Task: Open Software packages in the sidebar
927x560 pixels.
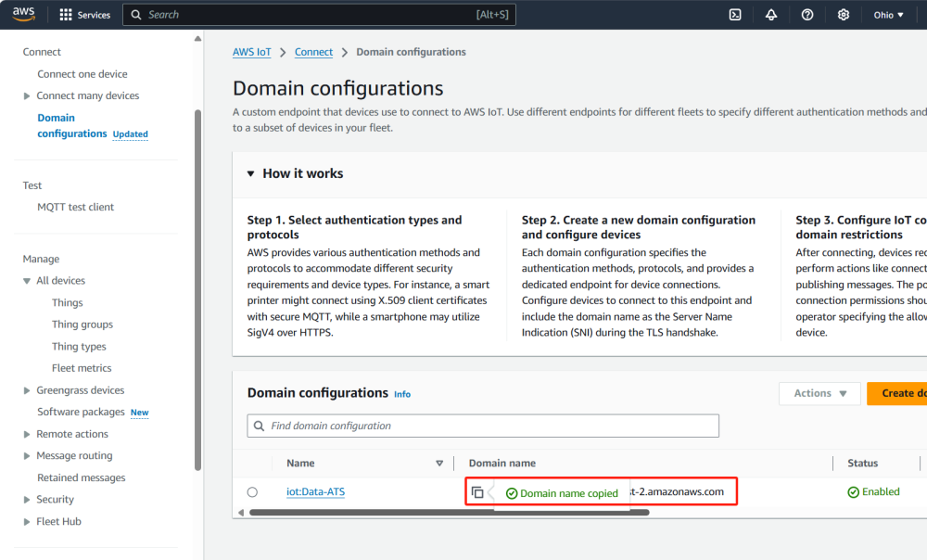Action: coord(81,412)
